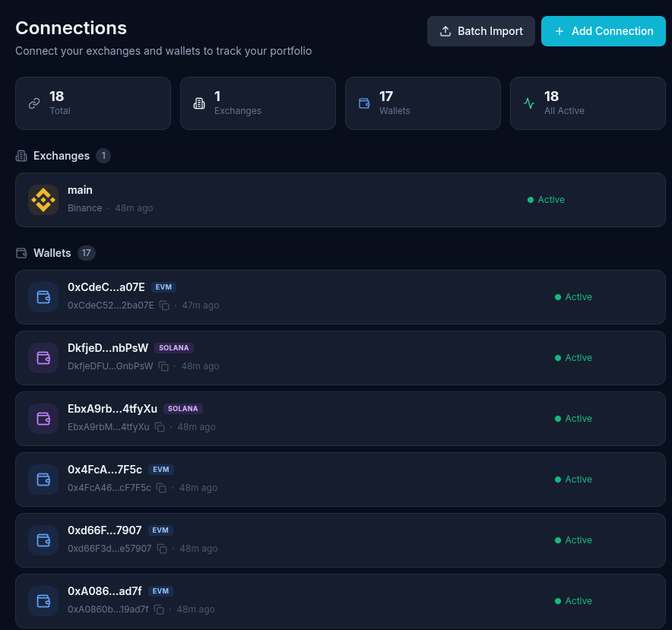Select wallet name DkfjeD...nbPsW
672x630 pixels.
tap(108, 348)
